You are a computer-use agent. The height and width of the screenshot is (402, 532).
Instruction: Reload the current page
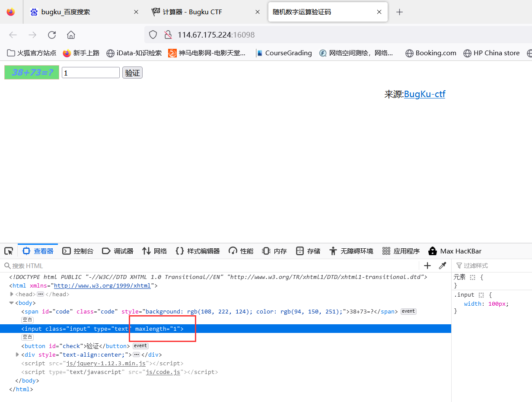52,35
